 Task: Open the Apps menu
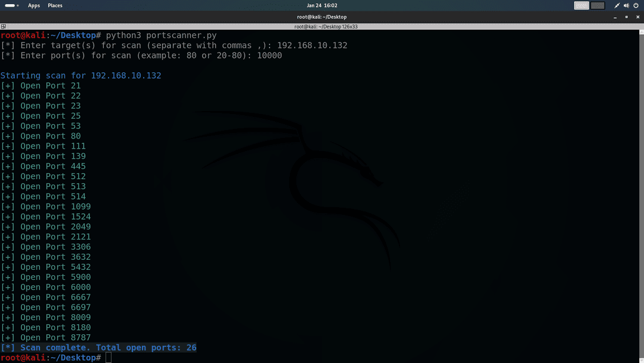pyautogui.click(x=34, y=5)
